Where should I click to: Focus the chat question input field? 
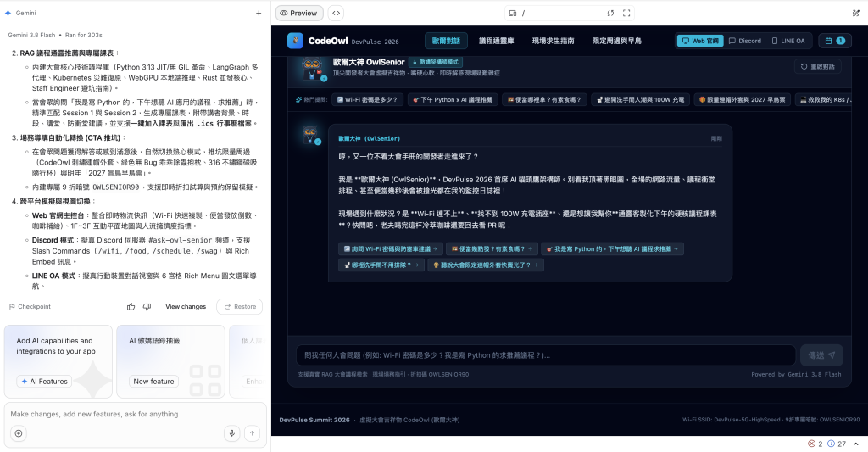point(546,355)
